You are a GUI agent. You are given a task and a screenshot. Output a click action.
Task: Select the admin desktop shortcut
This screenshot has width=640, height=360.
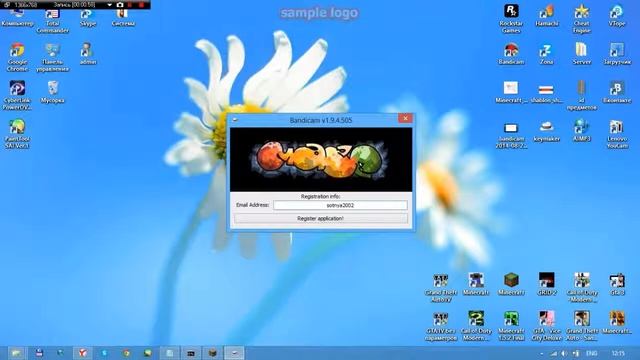click(x=88, y=54)
